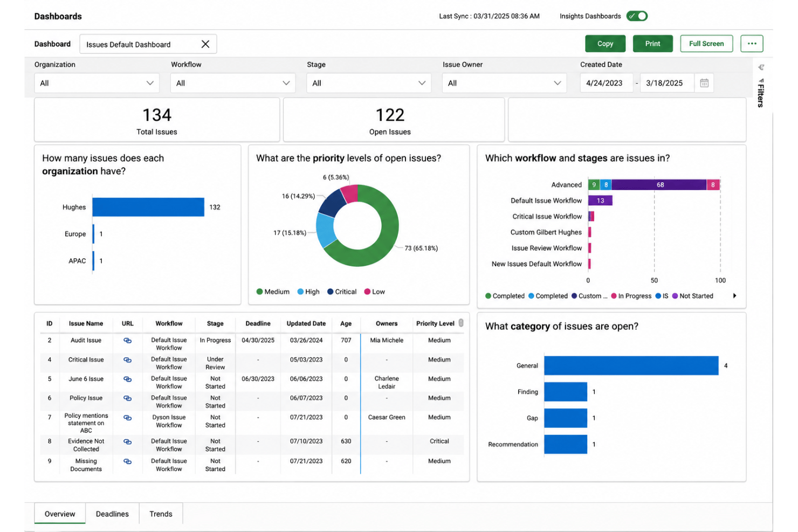This screenshot has width=798, height=532.
Task: Toggle In Progress legend entry in workflow chart
Action: (631, 296)
